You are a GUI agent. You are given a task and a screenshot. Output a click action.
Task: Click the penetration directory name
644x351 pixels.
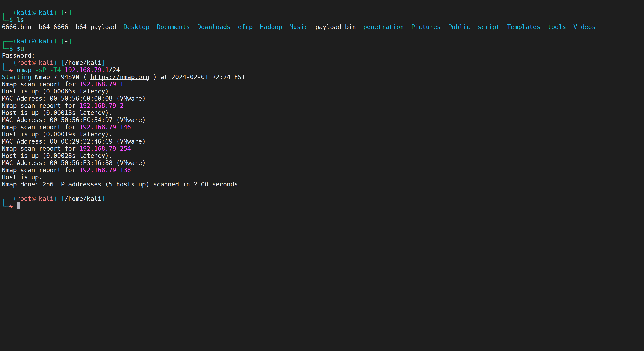click(383, 27)
